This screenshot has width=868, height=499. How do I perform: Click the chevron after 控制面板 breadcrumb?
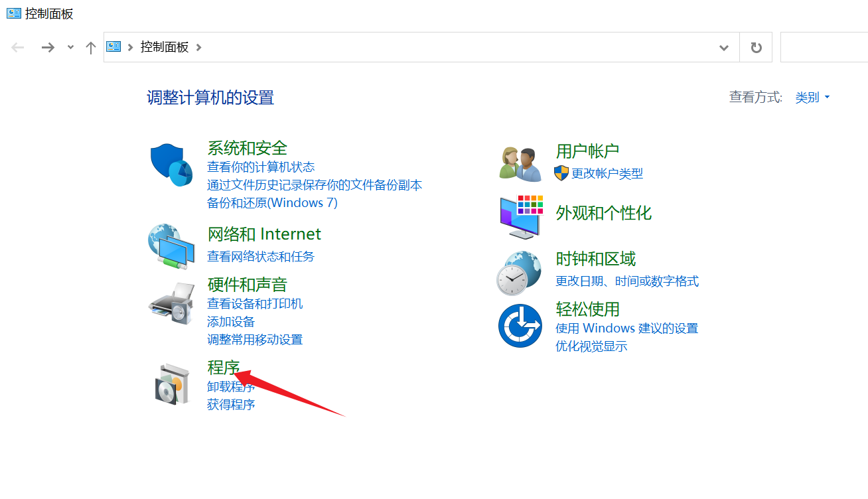point(199,47)
